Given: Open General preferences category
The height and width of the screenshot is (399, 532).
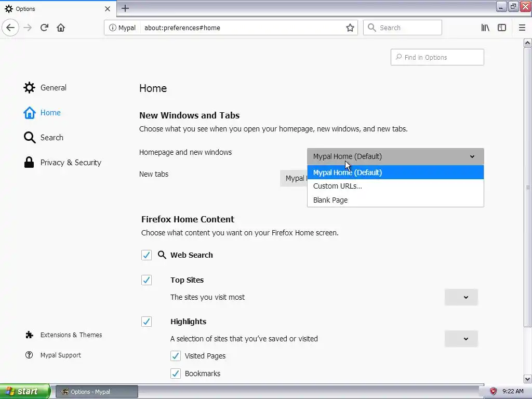Looking at the screenshot, I should coord(45,87).
